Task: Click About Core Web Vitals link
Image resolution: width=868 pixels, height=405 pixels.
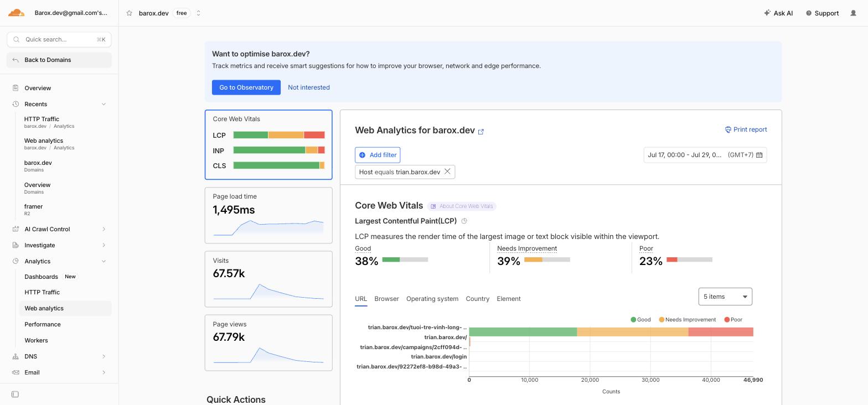Action: [x=462, y=206]
